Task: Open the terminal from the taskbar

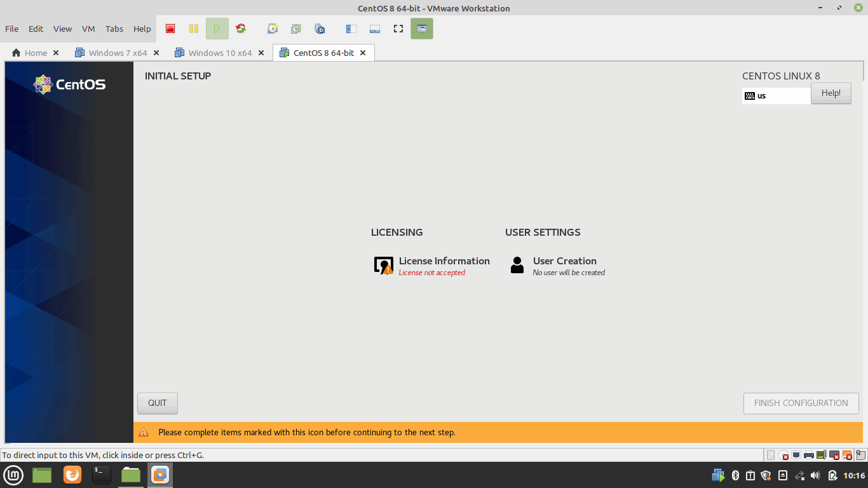Action: tap(102, 475)
